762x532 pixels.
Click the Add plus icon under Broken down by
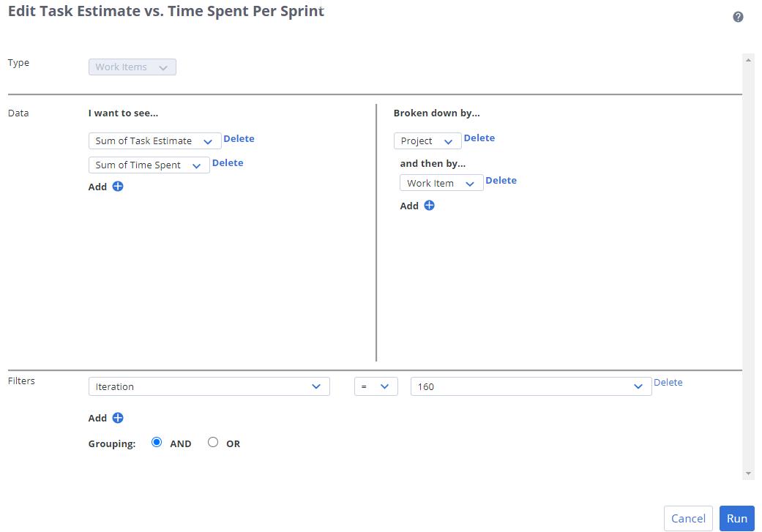point(428,206)
